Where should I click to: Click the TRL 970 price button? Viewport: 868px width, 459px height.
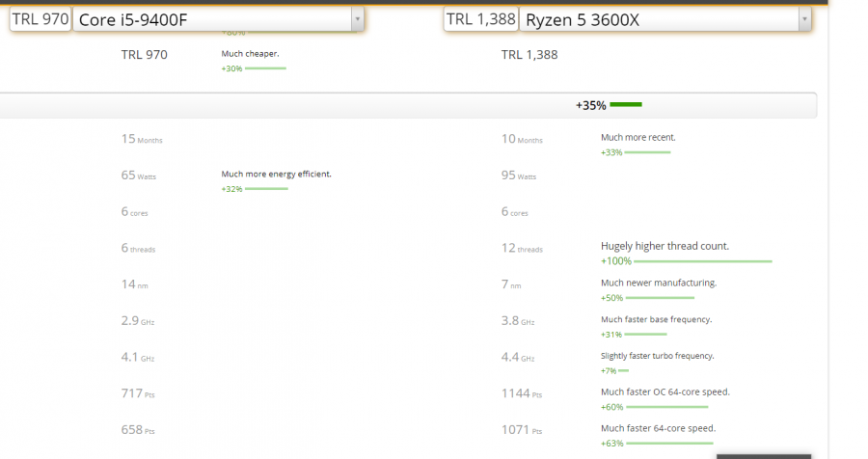pyautogui.click(x=41, y=19)
